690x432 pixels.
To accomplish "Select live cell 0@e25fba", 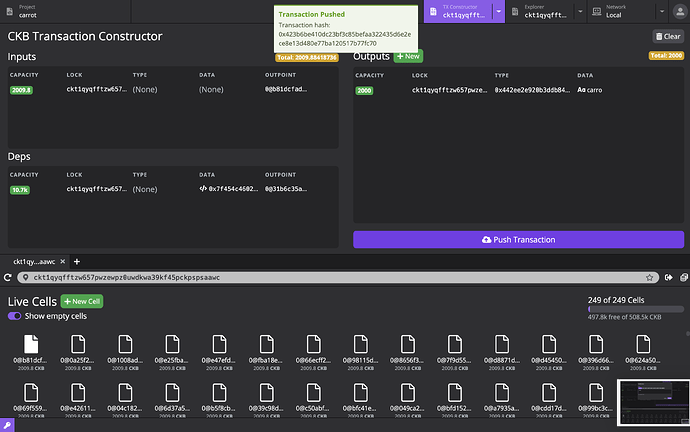I will [172, 352].
